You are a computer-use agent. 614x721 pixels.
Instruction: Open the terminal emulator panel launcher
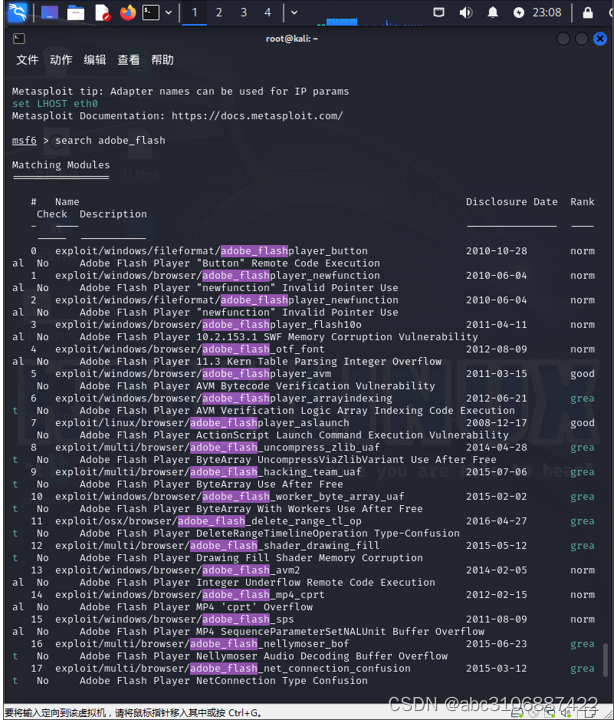pyautogui.click(x=151, y=12)
